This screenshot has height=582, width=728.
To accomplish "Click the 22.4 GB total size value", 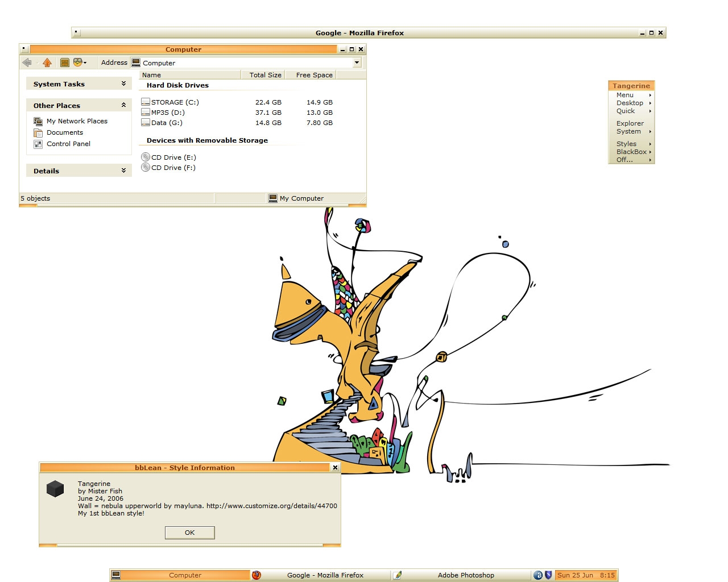I will click(x=268, y=102).
